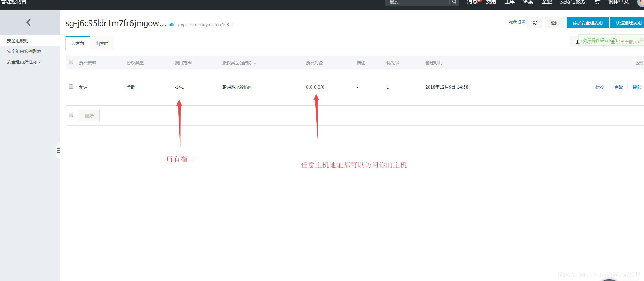The width and height of the screenshot is (644, 281).
Task: Click the 返回 button
Action: pyautogui.click(x=555, y=23)
